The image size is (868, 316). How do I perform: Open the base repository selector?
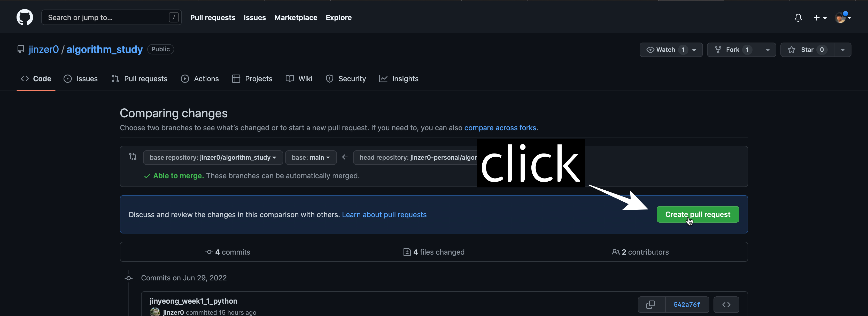click(x=213, y=158)
